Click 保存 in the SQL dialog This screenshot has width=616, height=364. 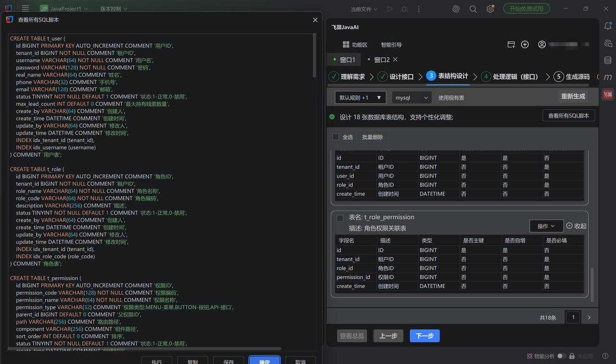[x=229, y=361]
